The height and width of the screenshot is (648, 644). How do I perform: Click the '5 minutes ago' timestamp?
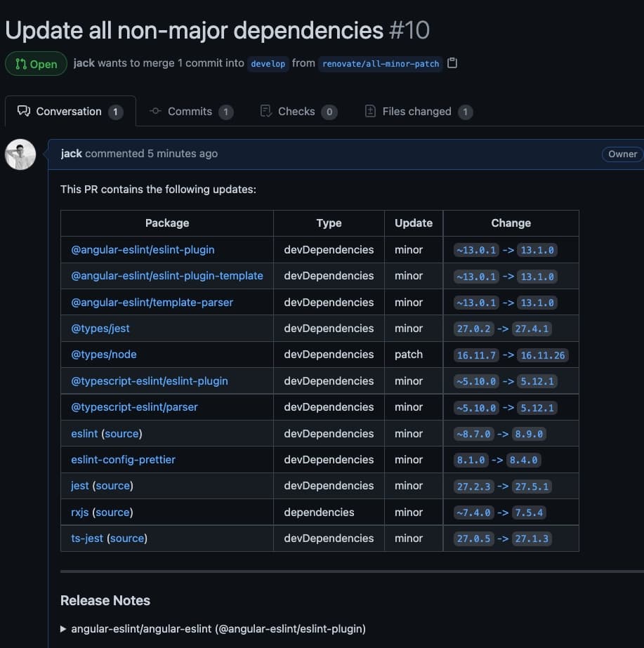183,153
